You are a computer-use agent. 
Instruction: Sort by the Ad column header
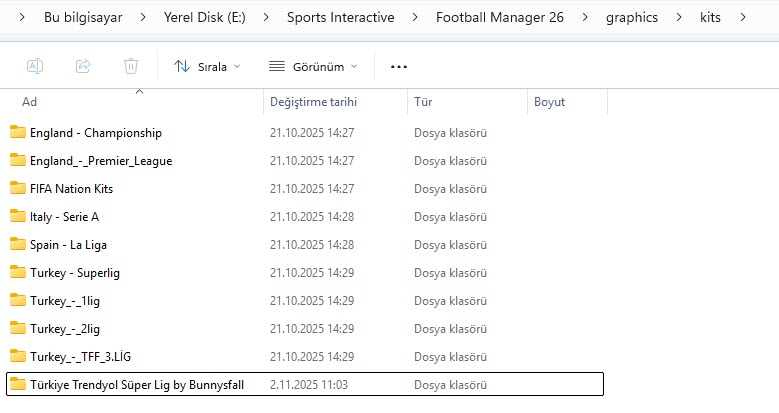point(30,102)
